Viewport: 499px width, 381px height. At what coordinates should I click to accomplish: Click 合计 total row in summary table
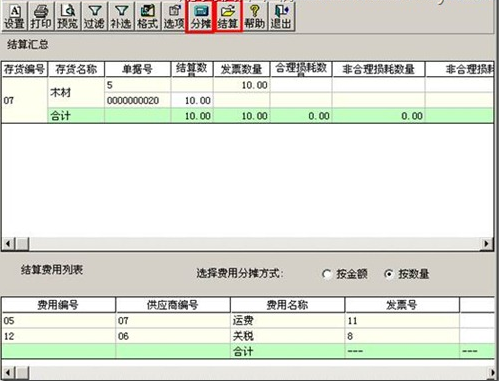[x=271, y=116]
